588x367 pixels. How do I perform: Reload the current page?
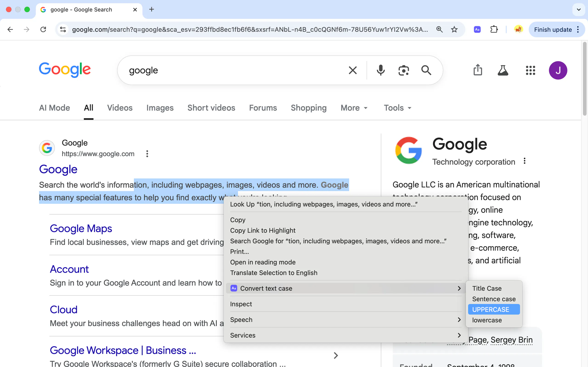43,30
